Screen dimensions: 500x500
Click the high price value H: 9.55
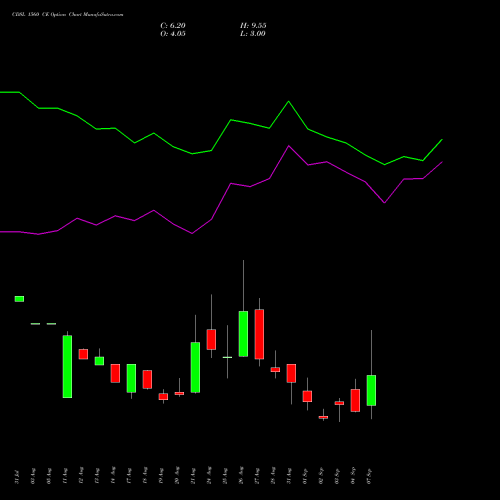coord(253,26)
